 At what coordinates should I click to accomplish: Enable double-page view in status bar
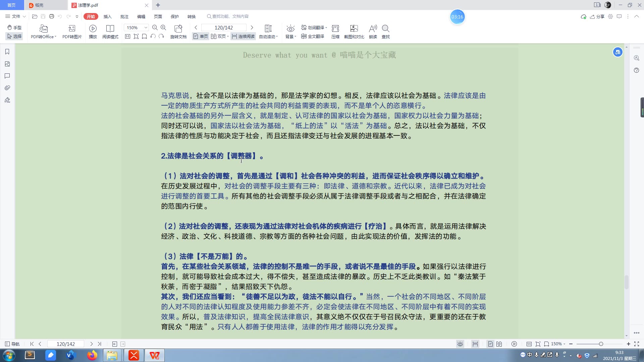tap(499, 344)
